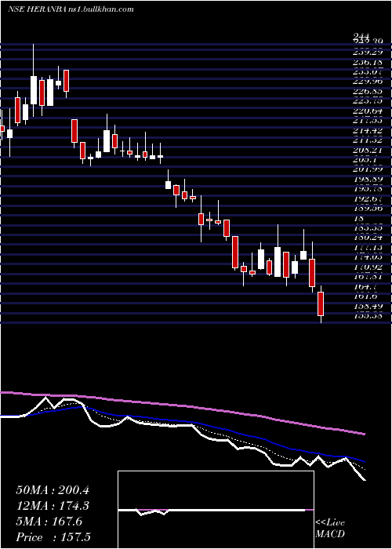The height and width of the screenshot is (549, 392).
Task: Click the 220.64 price axis label
Action: [367, 111]
